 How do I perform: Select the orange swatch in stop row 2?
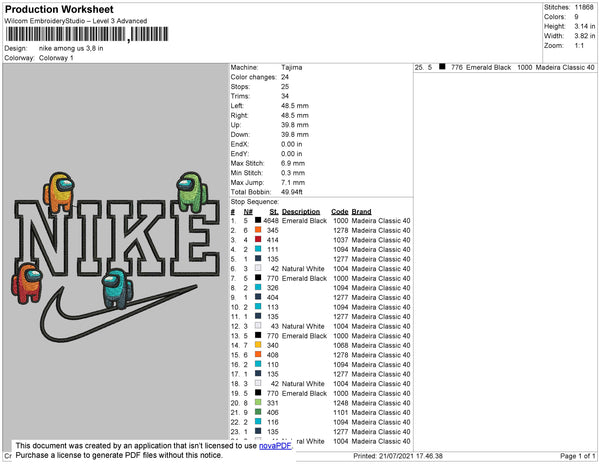coord(258,230)
